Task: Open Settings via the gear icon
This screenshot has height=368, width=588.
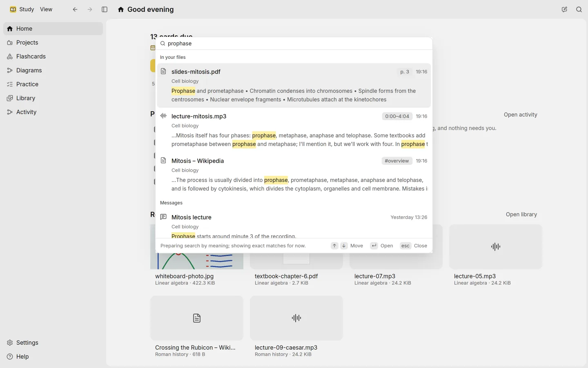Action: [10, 343]
